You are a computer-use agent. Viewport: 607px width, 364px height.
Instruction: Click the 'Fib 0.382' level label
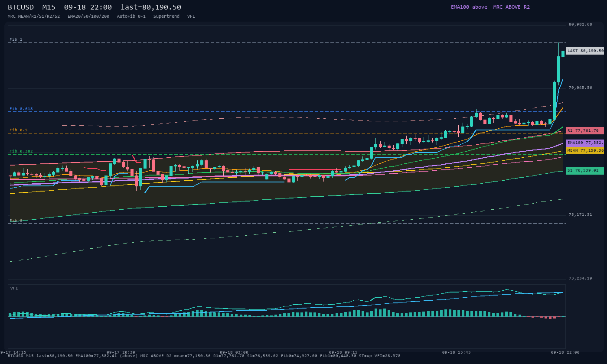pyautogui.click(x=21, y=151)
